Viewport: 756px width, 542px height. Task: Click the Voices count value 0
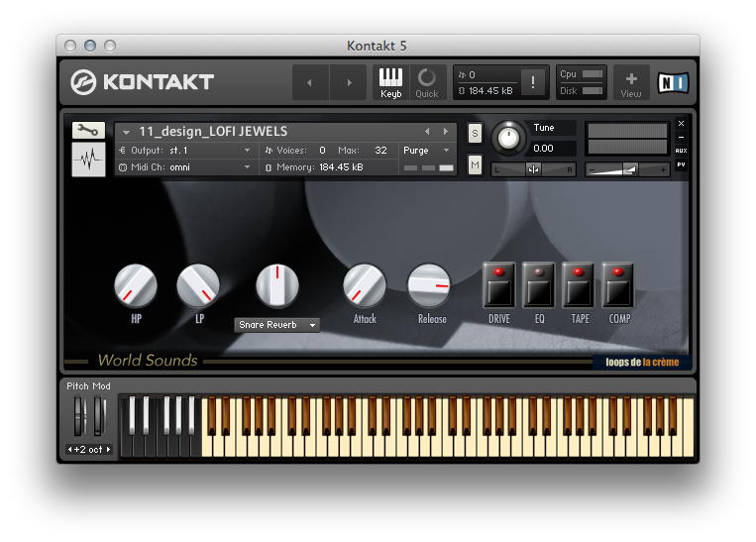323,151
